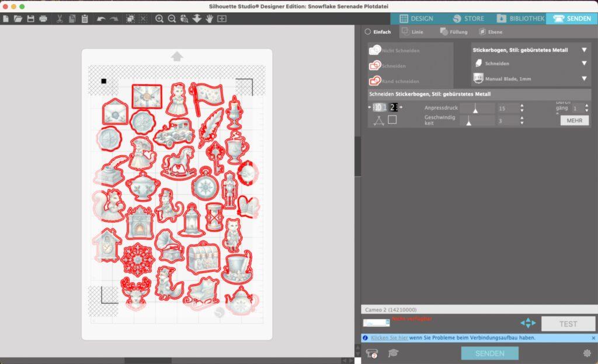Click the Undo arrow icon
Viewport: 598px width, 364px height.
coord(101,19)
